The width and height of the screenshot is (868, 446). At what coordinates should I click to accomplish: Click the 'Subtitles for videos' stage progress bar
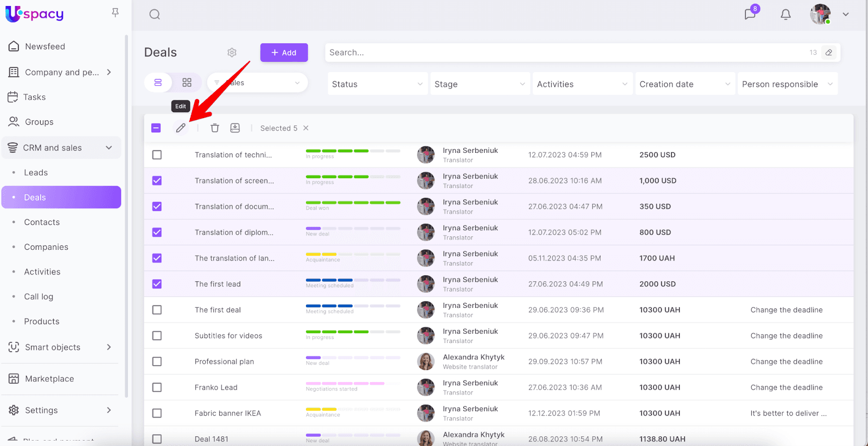coord(353,332)
